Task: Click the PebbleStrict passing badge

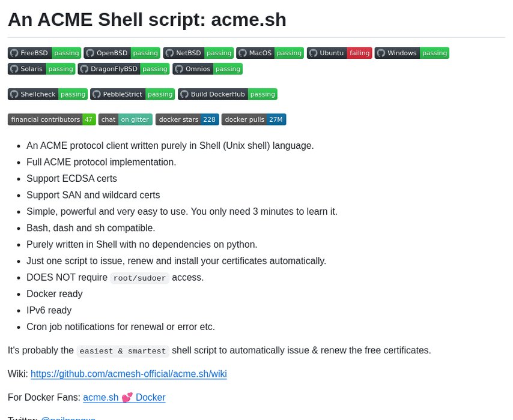Action: click(x=132, y=94)
